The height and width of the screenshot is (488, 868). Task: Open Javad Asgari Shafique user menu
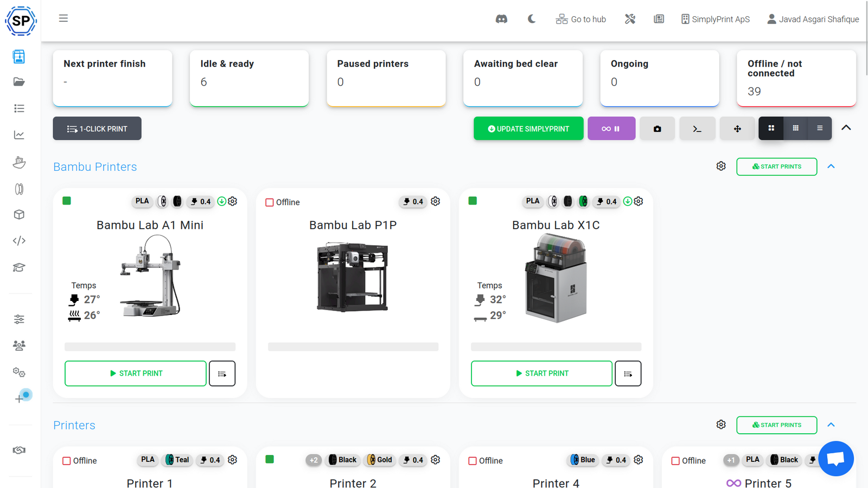(x=813, y=19)
